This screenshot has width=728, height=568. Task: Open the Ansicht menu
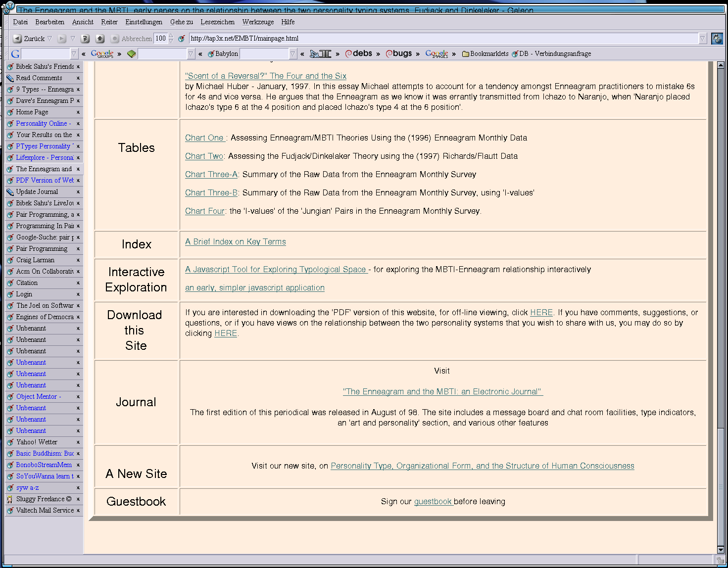click(x=83, y=22)
